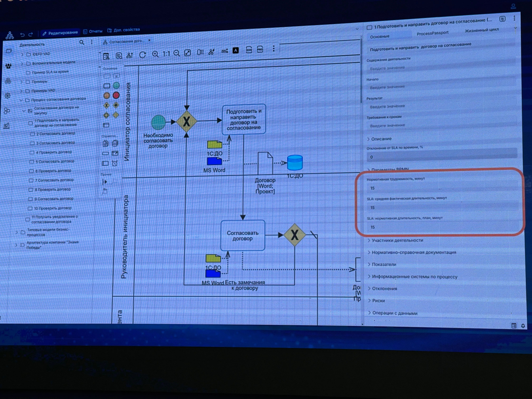532x399 pixels.
Task: Reset zoom with the 1:1 button
Action: pyautogui.click(x=166, y=54)
